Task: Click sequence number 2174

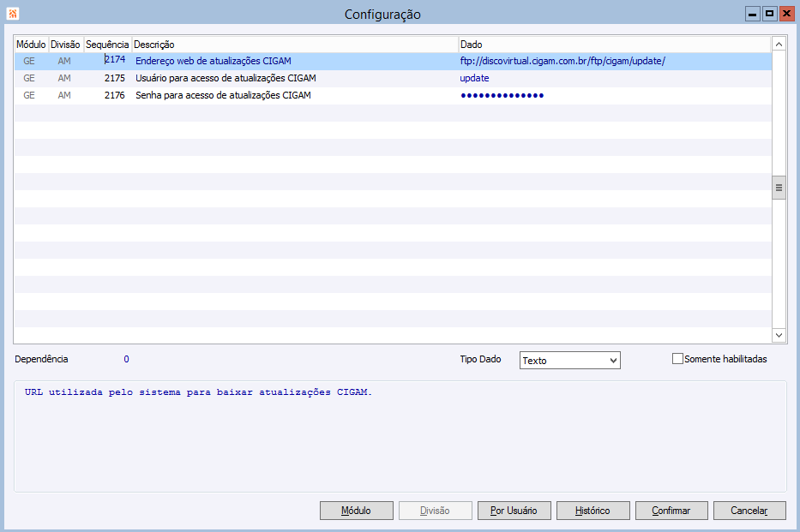Action: [x=115, y=60]
